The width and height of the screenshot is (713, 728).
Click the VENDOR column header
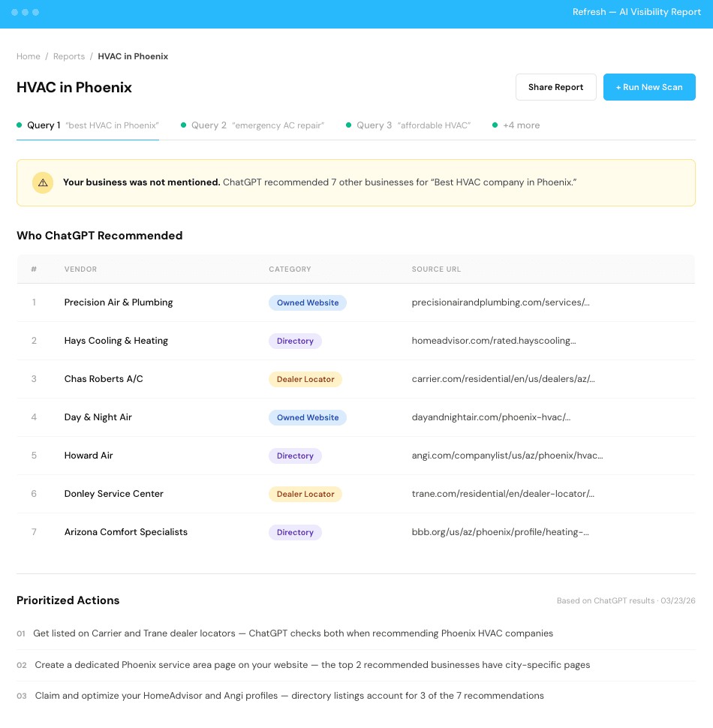coord(81,269)
